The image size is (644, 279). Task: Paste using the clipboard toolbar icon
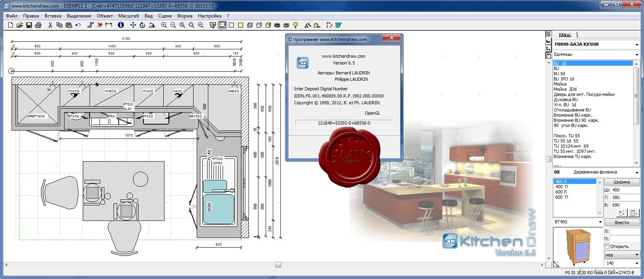click(x=69, y=25)
